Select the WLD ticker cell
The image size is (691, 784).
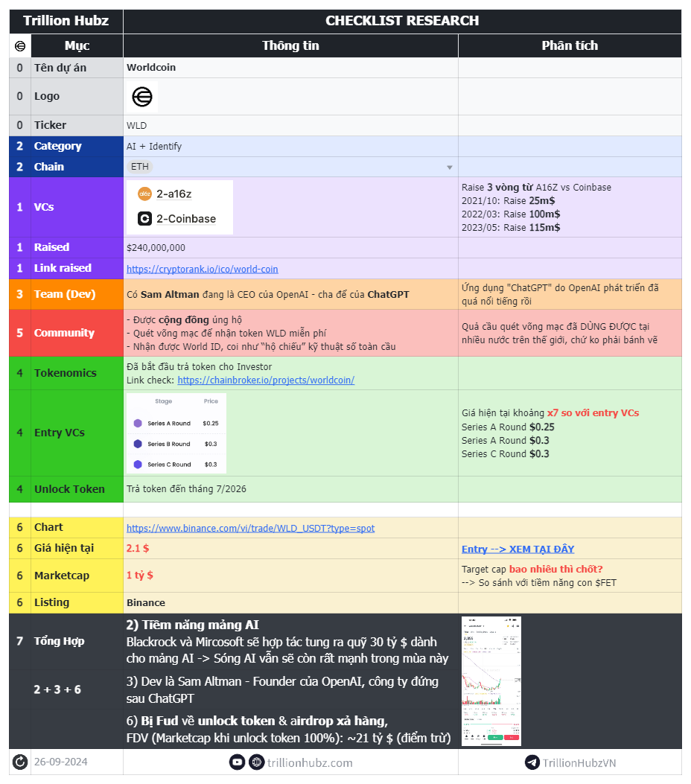point(290,126)
